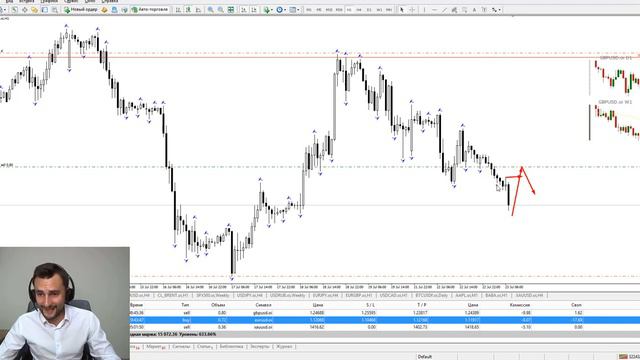The height and width of the screenshot is (360, 640).
Task: Open the Data Window crosshair icon
Action: 24,10
